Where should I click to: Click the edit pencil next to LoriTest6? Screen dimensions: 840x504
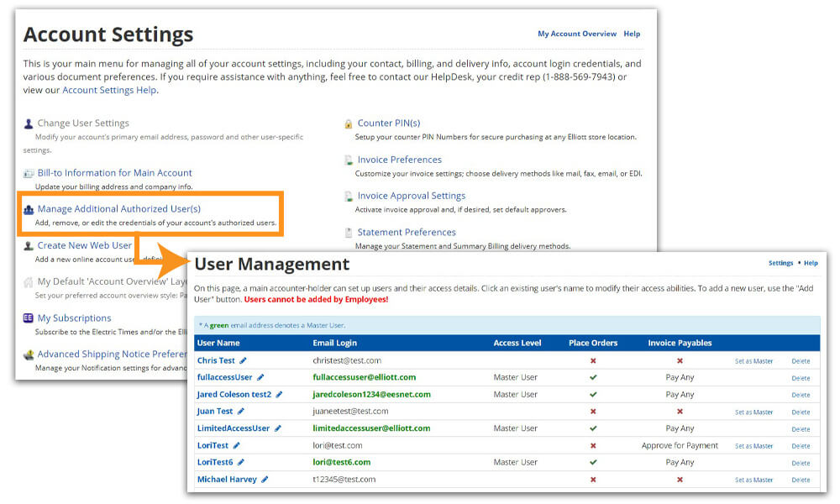242,461
